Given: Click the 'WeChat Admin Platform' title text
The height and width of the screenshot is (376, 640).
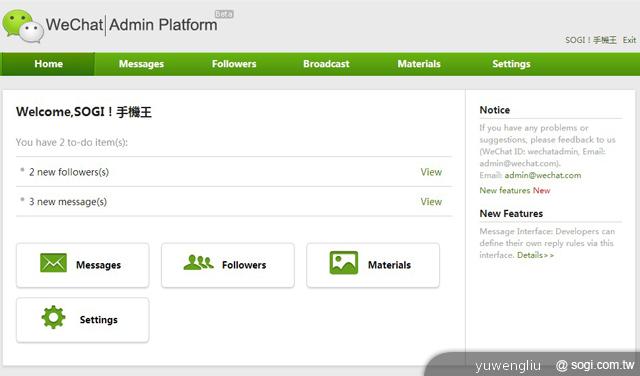Looking at the screenshot, I should 131,25.
